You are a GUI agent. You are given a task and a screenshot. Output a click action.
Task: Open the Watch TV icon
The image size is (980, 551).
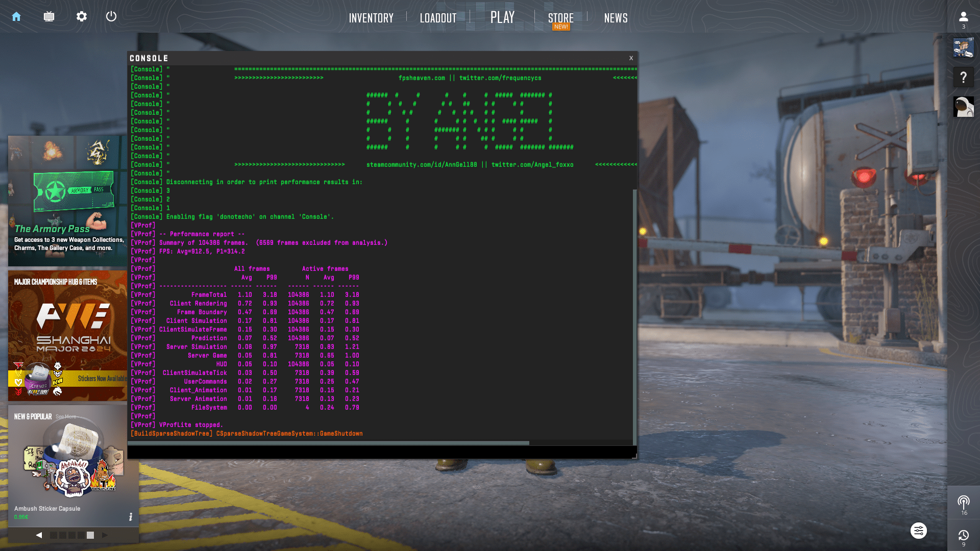(x=49, y=17)
